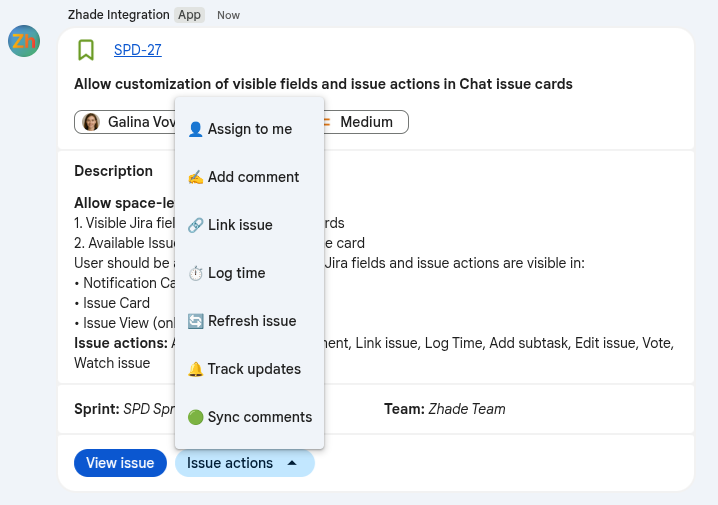This screenshot has width=718, height=505.
Task: Click the Add comment writing hand icon
Action: tap(196, 177)
